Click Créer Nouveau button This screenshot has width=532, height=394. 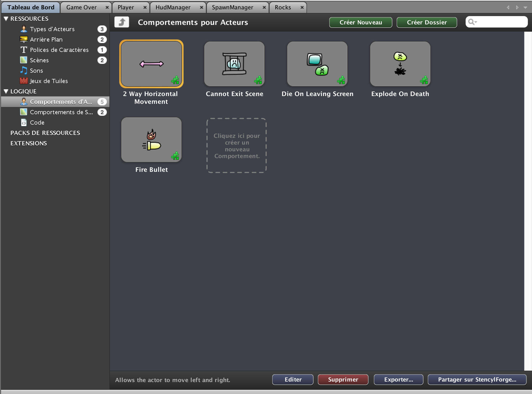pos(361,22)
